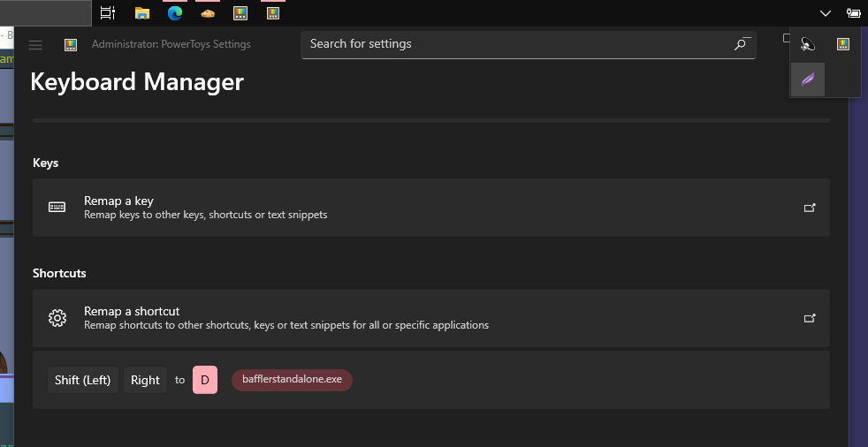Open the pie-shaped app on the taskbar

click(208, 13)
